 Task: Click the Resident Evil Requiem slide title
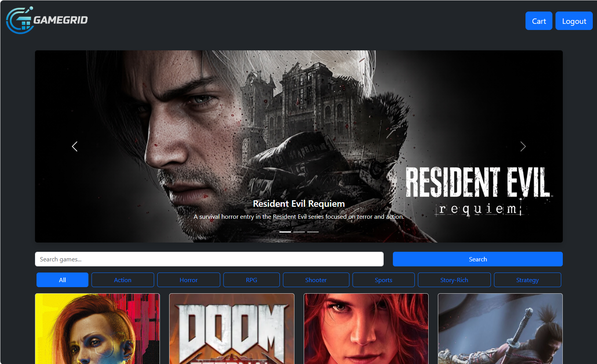click(x=299, y=204)
